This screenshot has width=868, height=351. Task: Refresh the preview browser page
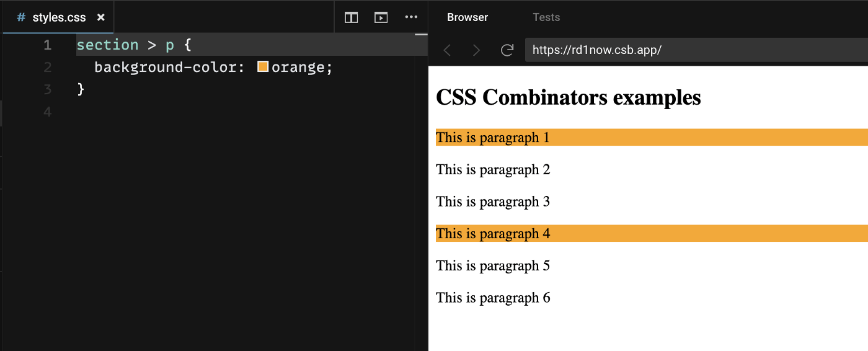pyautogui.click(x=507, y=50)
